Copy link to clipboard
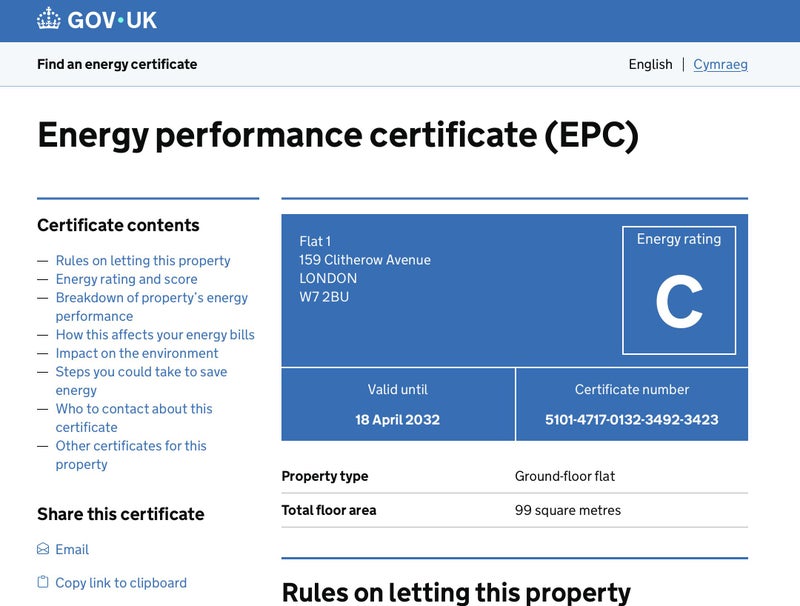 click(x=121, y=582)
